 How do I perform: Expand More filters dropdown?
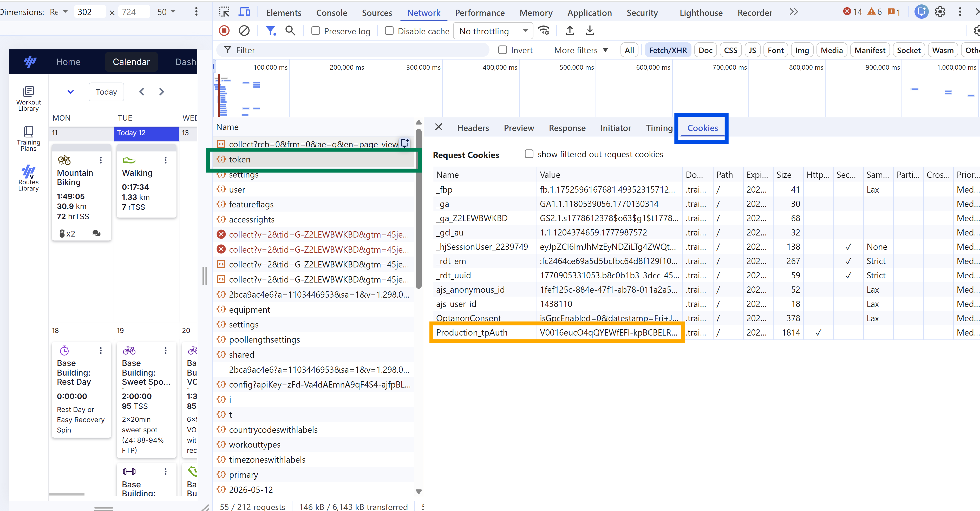[581, 50]
